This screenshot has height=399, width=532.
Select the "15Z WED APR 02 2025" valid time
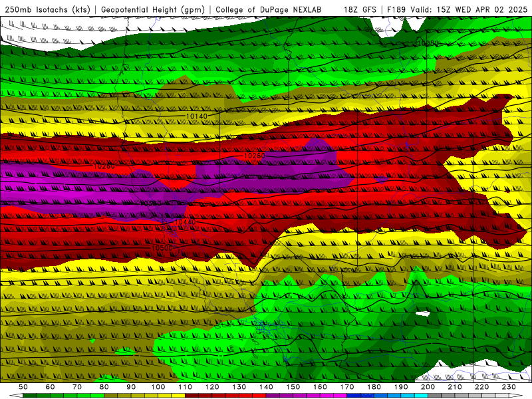[482, 9]
